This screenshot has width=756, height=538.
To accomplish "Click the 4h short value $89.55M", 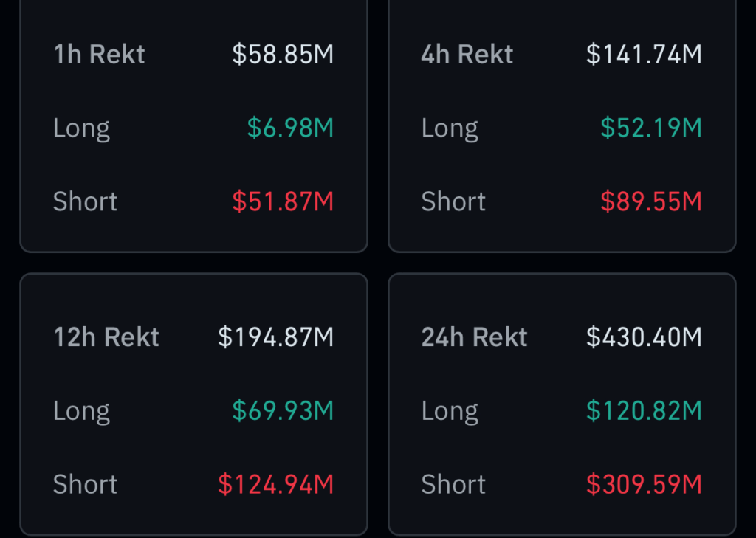I will click(x=650, y=201).
